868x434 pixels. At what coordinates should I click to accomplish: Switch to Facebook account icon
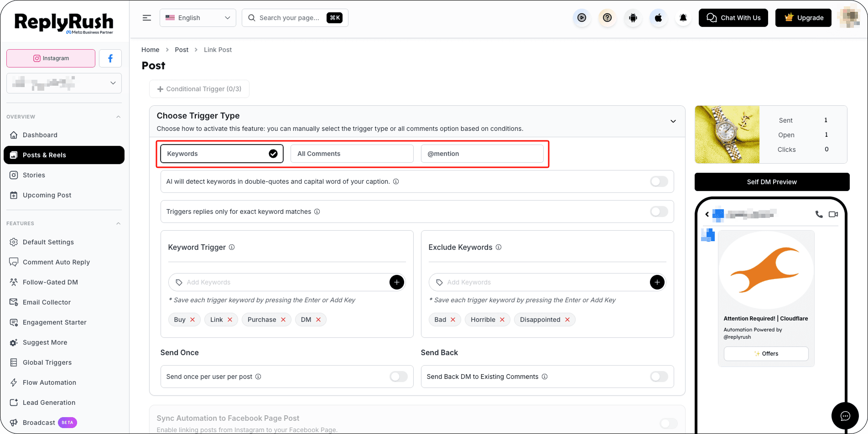[x=110, y=58]
